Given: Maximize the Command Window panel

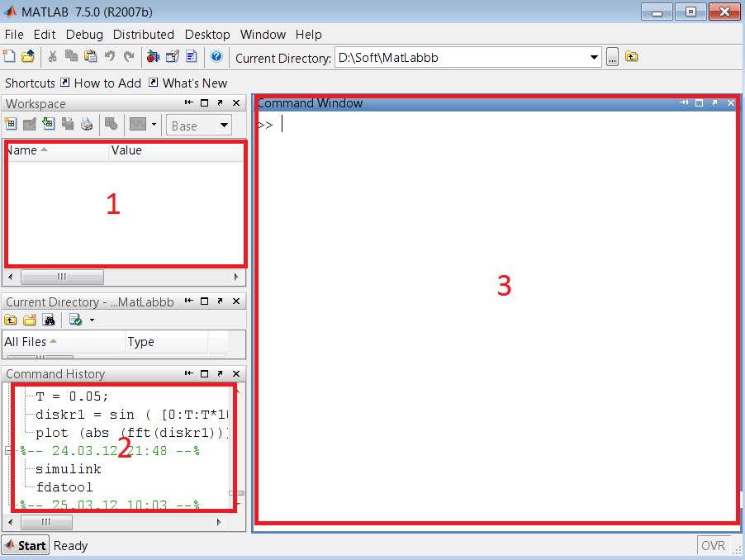Looking at the screenshot, I should [x=699, y=102].
